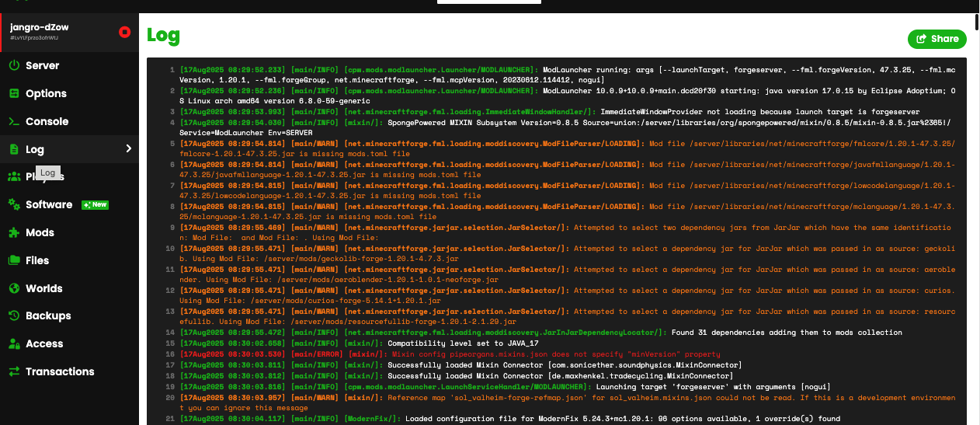The width and height of the screenshot is (980, 425).
Task: Click the Files folder icon
Action: coord(14,260)
